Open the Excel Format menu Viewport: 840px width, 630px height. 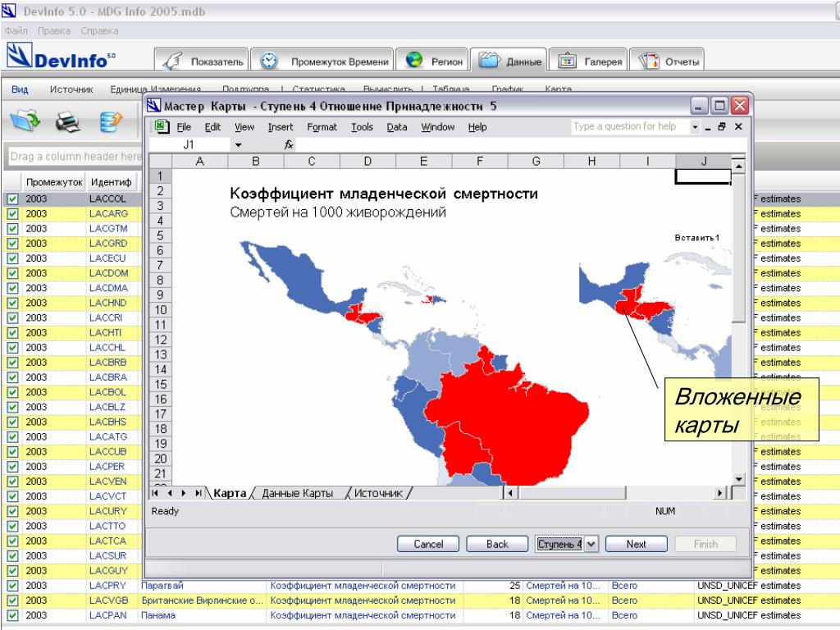[x=322, y=127]
